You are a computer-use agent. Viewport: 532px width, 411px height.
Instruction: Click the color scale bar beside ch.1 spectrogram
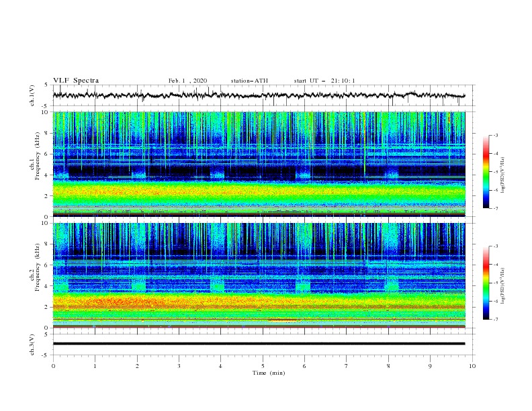click(x=486, y=172)
